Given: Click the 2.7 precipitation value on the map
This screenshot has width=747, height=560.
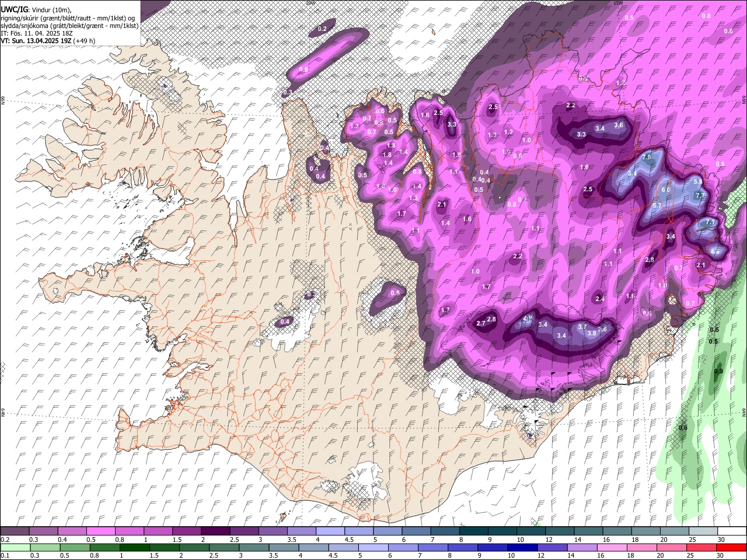Looking at the screenshot, I should pos(481,323).
